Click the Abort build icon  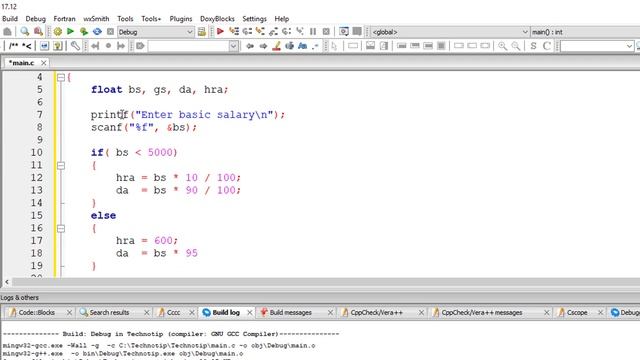point(110,31)
